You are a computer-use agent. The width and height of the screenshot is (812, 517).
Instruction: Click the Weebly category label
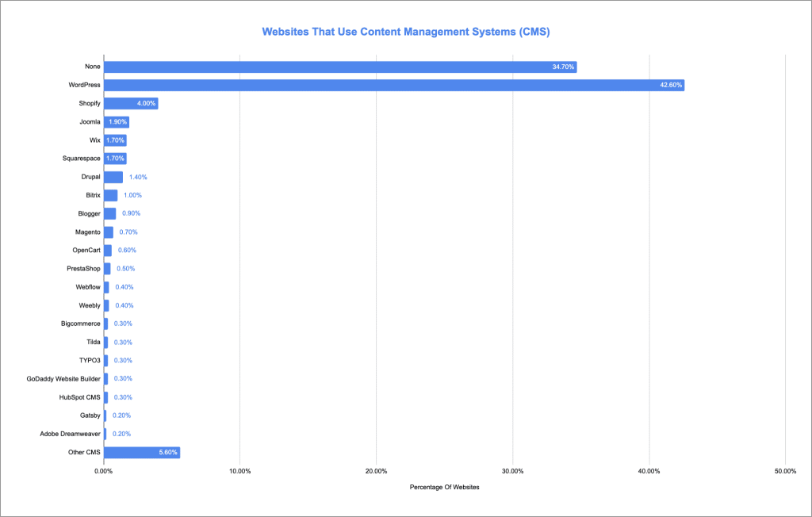[90, 305]
